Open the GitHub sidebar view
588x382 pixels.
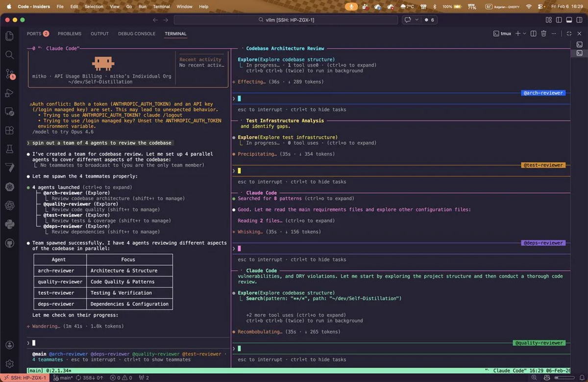9,243
